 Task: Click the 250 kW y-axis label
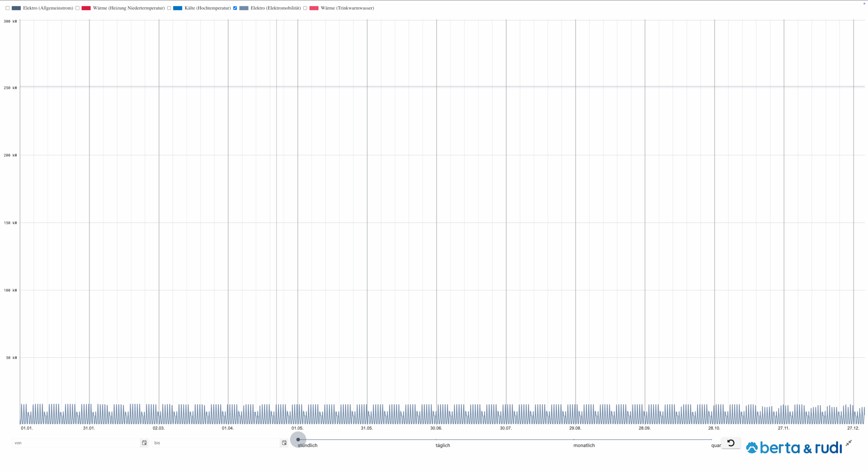(10, 88)
